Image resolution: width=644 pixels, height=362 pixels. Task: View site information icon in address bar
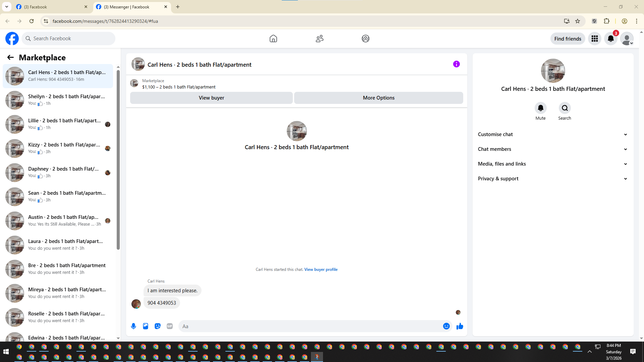coord(46,21)
